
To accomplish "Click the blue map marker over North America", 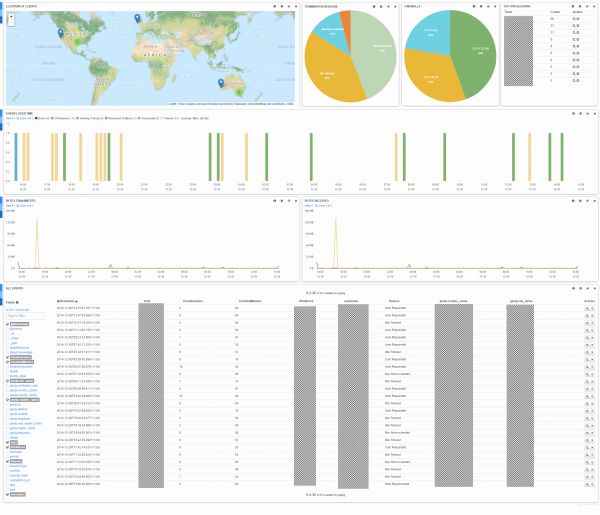I will pos(60,33).
